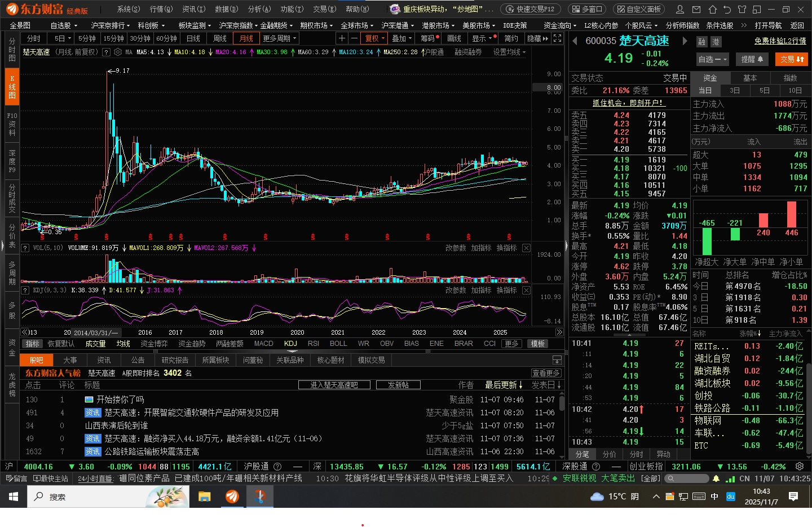The width and height of the screenshot is (812, 527).
Task: Toggle the 融 margin tag
Action: (x=702, y=42)
